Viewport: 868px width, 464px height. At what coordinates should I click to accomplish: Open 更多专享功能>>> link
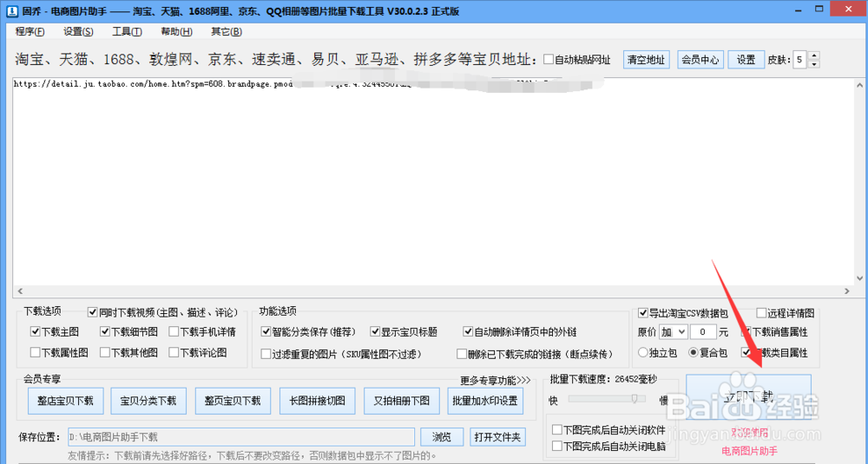click(x=496, y=381)
